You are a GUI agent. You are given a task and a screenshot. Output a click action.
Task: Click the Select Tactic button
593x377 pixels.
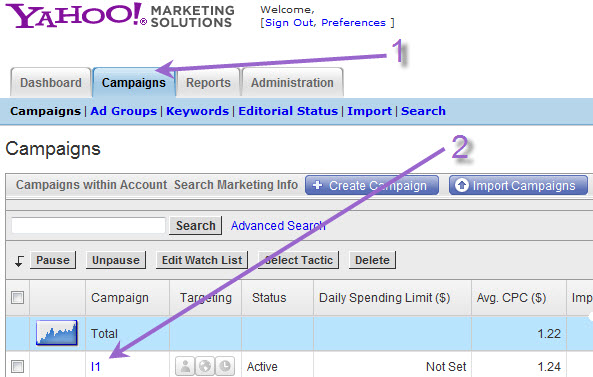tap(298, 260)
